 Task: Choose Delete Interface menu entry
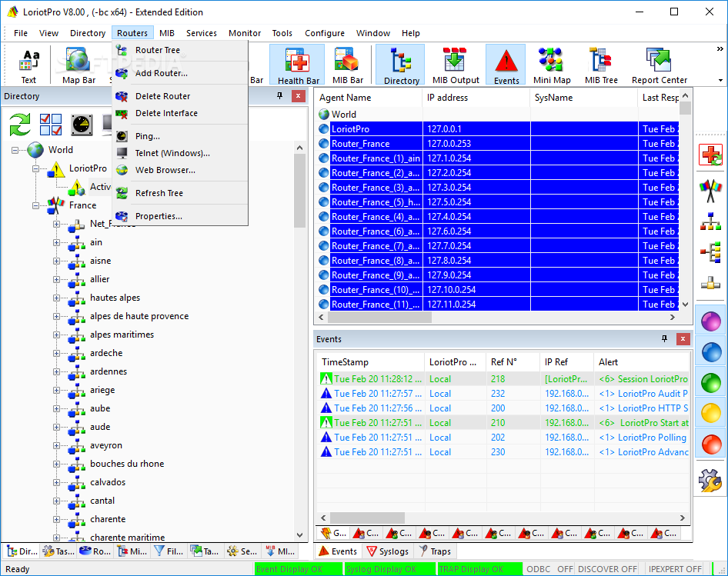(180, 113)
